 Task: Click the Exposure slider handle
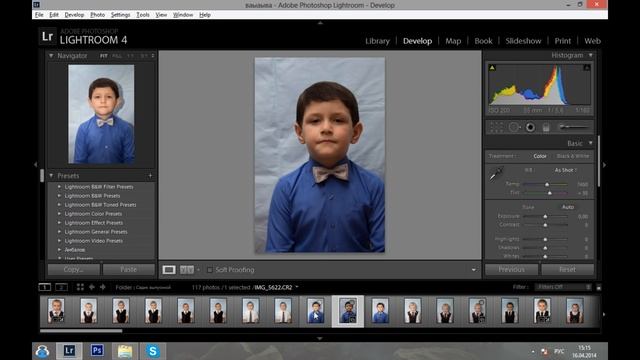point(545,216)
